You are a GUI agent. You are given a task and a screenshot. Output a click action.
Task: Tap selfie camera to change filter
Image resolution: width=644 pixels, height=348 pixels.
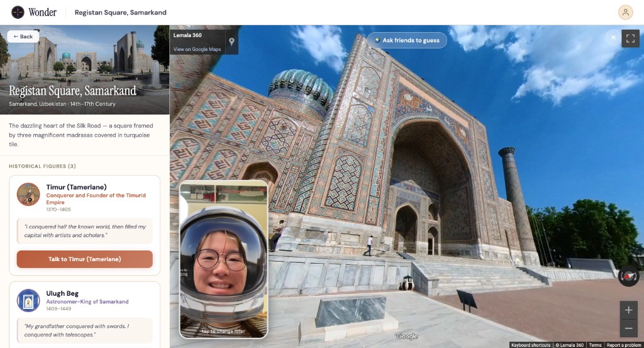click(x=223, y=259)
